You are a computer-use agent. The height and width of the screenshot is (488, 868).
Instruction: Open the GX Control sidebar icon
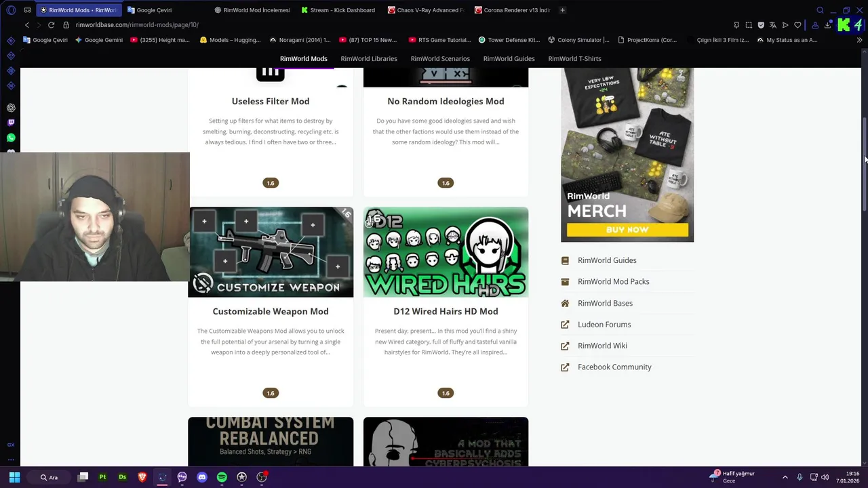11,445
